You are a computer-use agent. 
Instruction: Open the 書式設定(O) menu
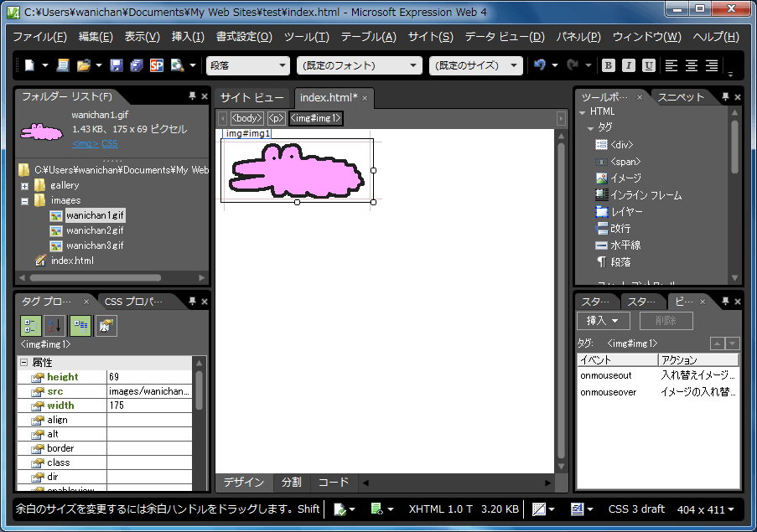click(244, 37)
